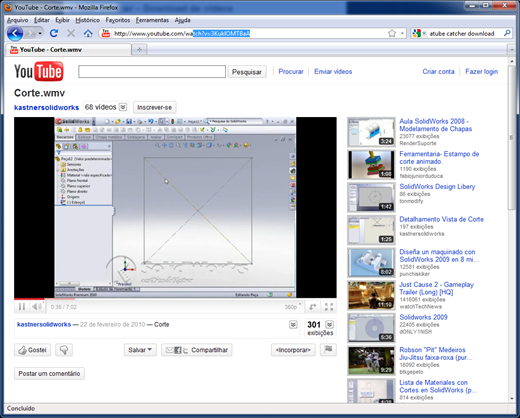Viewport: 520px width, 418px height.
Task: Click the Firefox reload page icon
Action: pos(54,33)
